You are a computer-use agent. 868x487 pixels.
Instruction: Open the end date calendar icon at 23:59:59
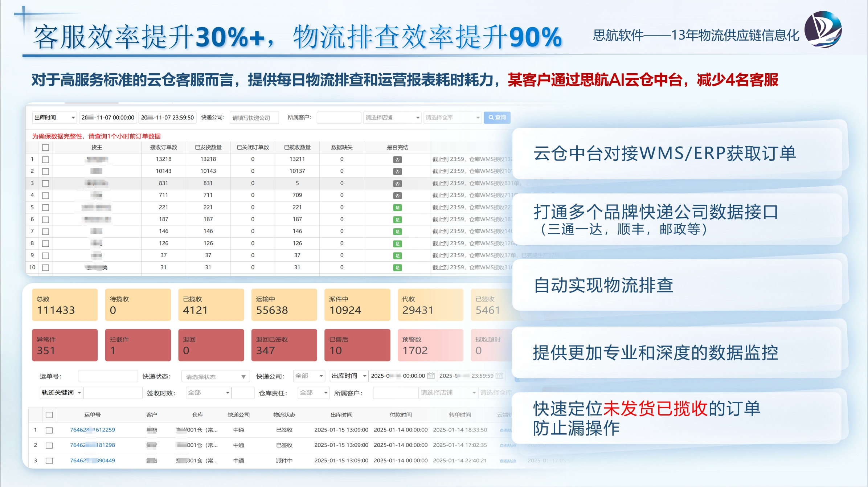499,376
